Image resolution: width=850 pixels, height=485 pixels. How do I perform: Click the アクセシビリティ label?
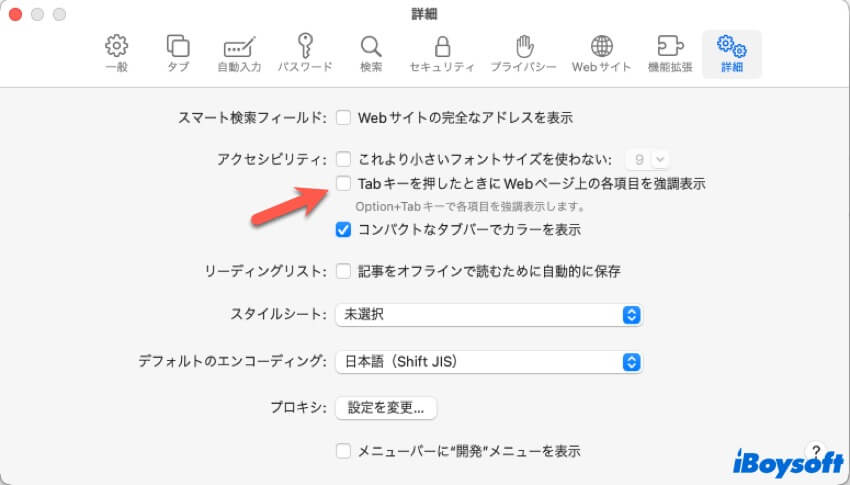coord(272,159)
